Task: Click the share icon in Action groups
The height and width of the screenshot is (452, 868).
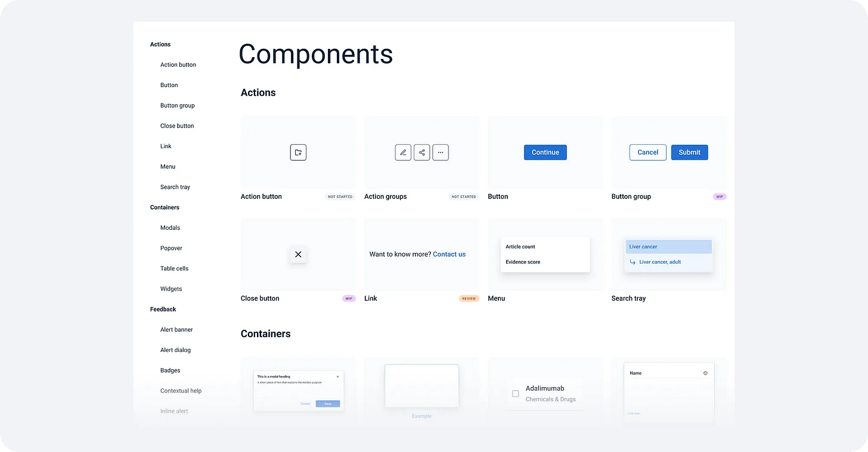Action: tap(421, 152)
